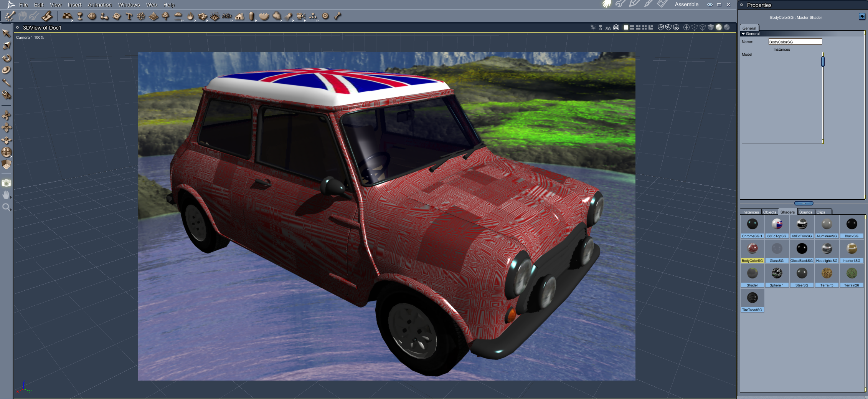Click the checkered plane primitive icon

[67, 16]
